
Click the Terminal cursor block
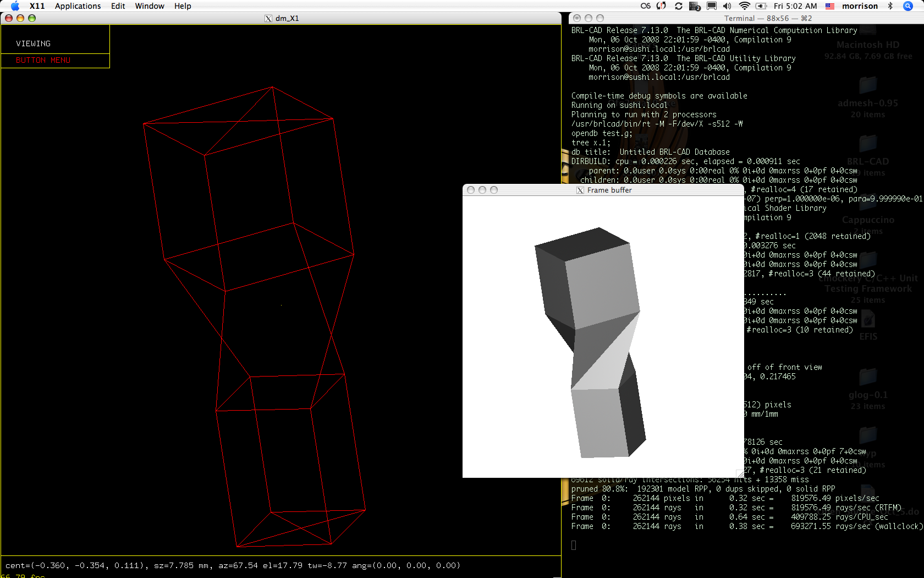[574, 545]
